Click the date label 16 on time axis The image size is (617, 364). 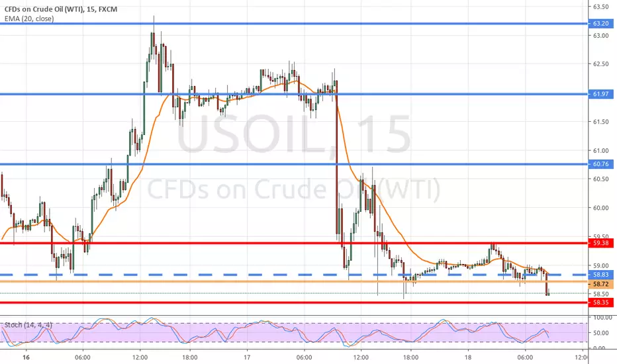coord(26,357)
